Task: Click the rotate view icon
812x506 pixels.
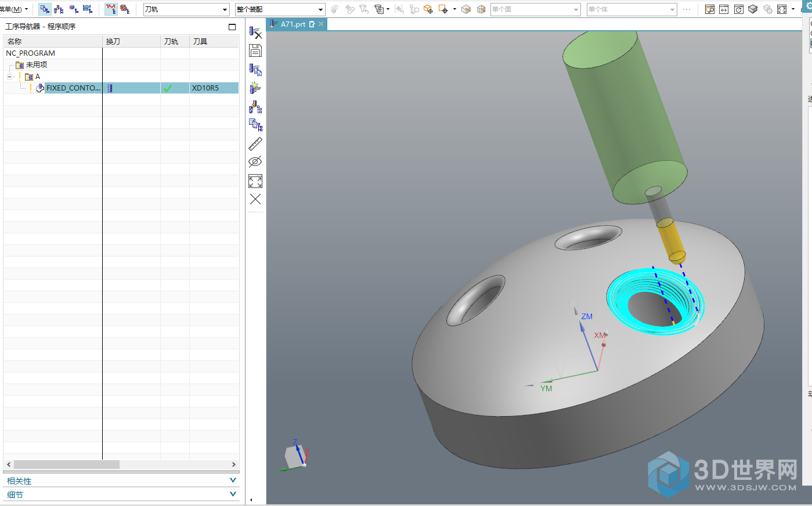Action: point(738,9)
